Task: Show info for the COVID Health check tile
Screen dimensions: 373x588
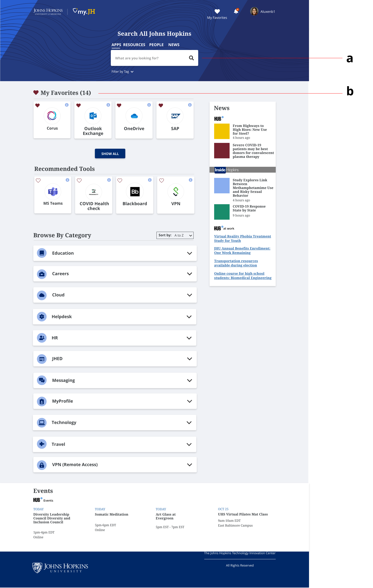Action: point(109,180)
